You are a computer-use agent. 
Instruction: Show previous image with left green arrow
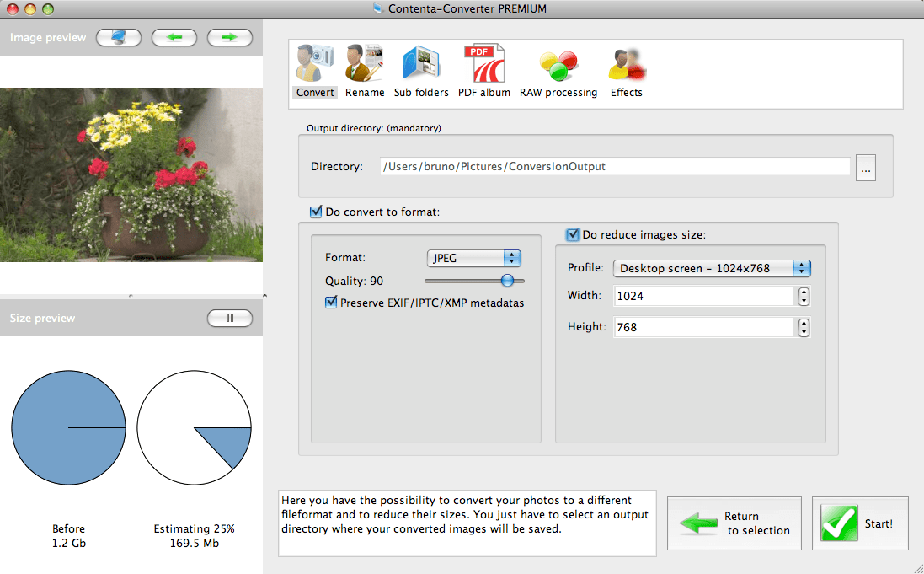point(174,38)
